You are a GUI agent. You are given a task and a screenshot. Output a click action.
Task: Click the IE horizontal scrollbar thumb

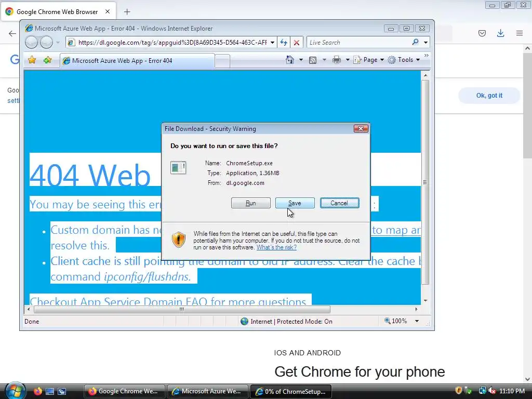tap(182, 309)
